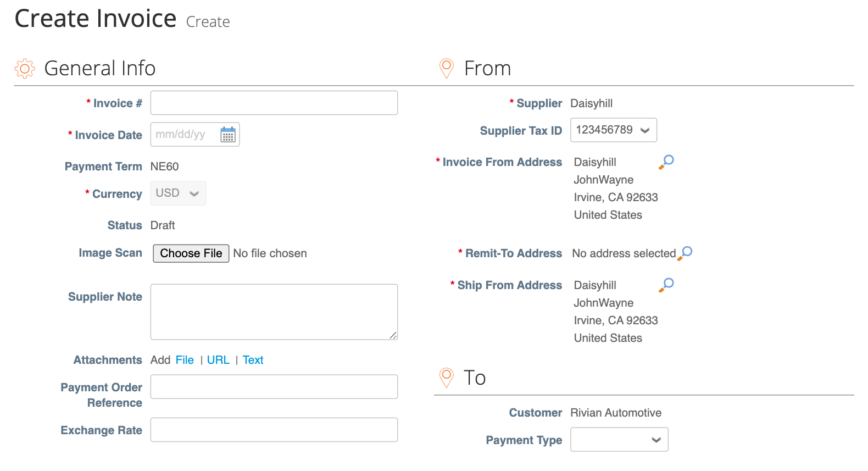Add a Text attachment
Viewport: 868px width, 471px height.
coord(253,359)
